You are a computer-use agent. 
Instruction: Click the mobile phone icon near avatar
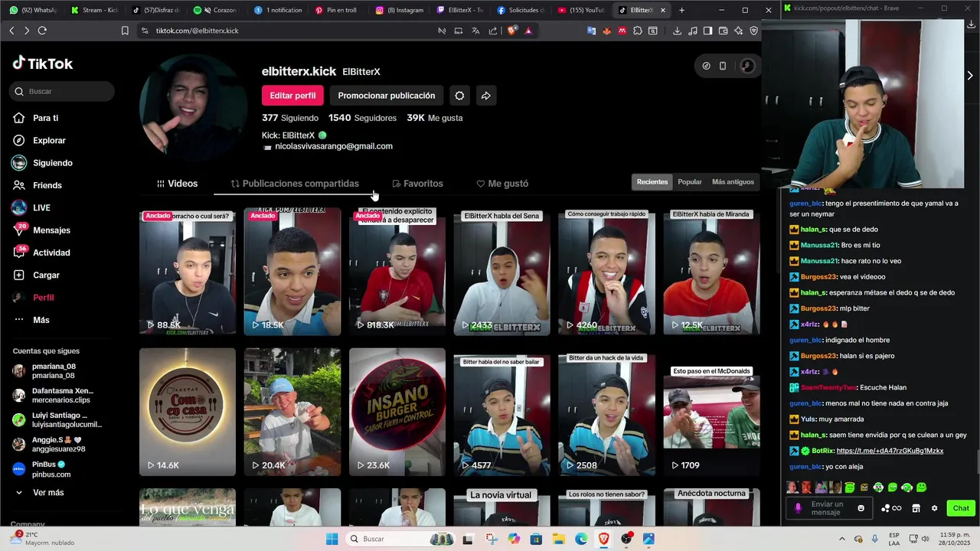pos(723,66)
